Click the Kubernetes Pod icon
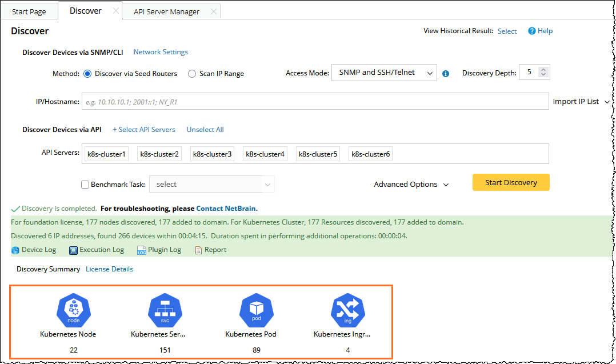 [x=257, y=310]
